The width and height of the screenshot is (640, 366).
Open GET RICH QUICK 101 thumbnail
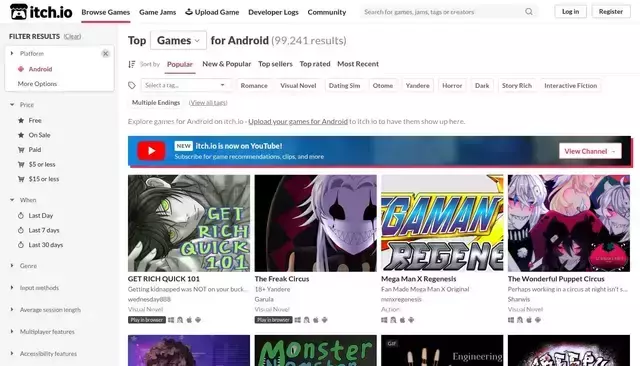coord(189,223)
